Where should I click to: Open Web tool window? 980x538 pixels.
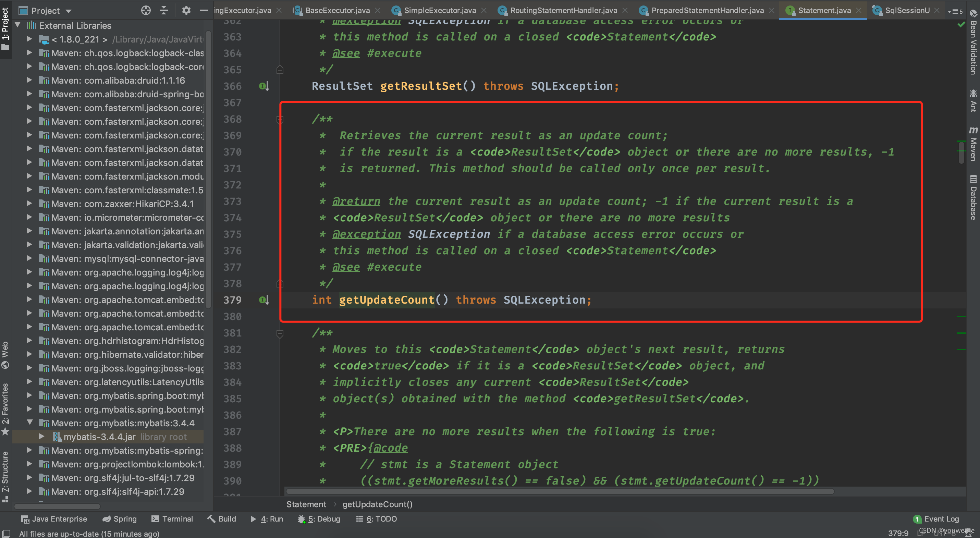point(5,355)
